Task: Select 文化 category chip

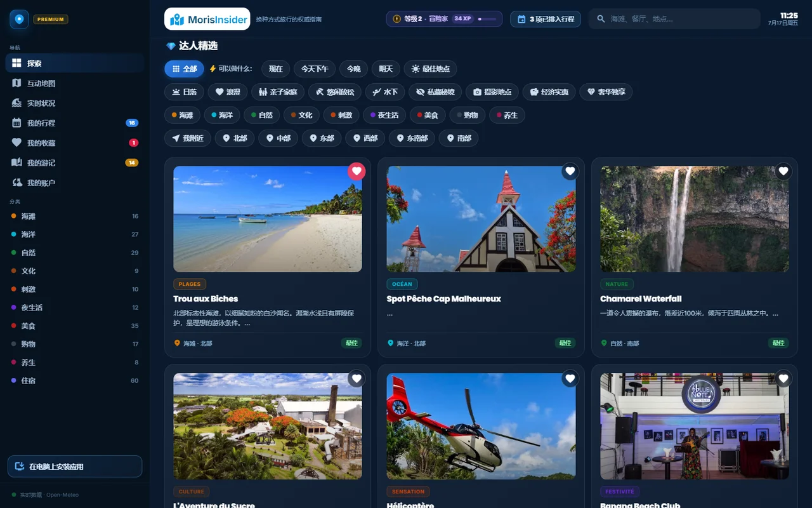Action: point(301,115)
